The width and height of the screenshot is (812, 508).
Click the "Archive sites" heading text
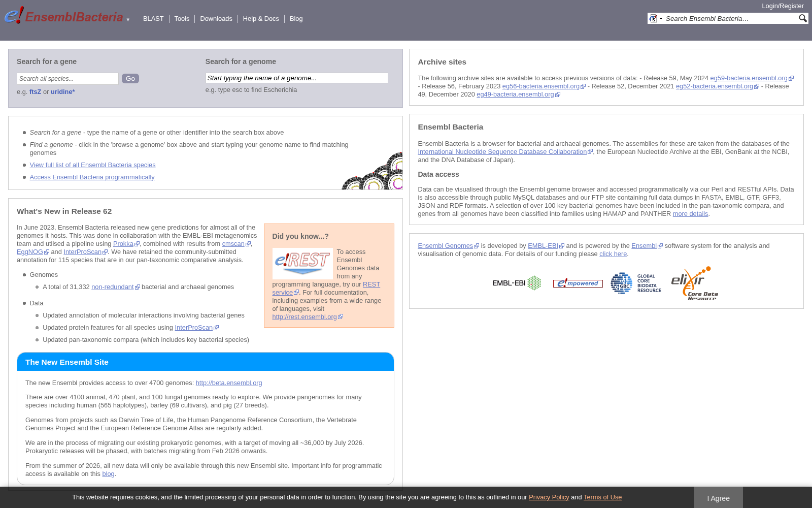click(442, 62)
